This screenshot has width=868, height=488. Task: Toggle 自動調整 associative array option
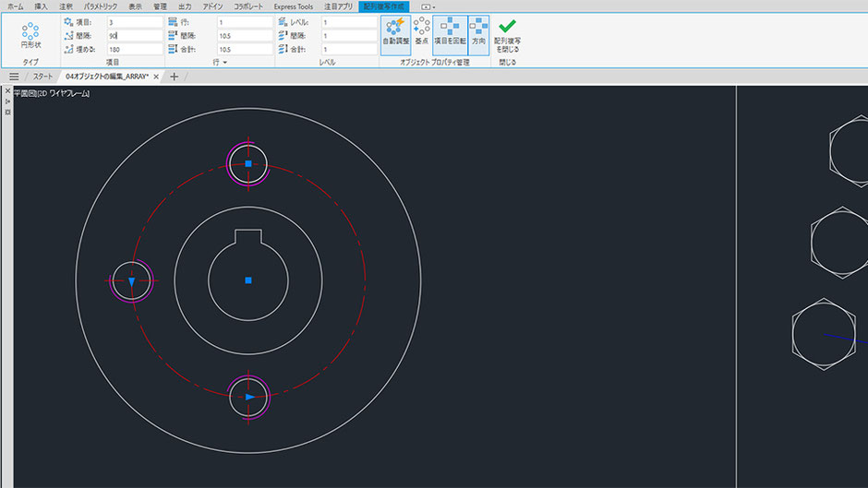[x=396, y=33]
